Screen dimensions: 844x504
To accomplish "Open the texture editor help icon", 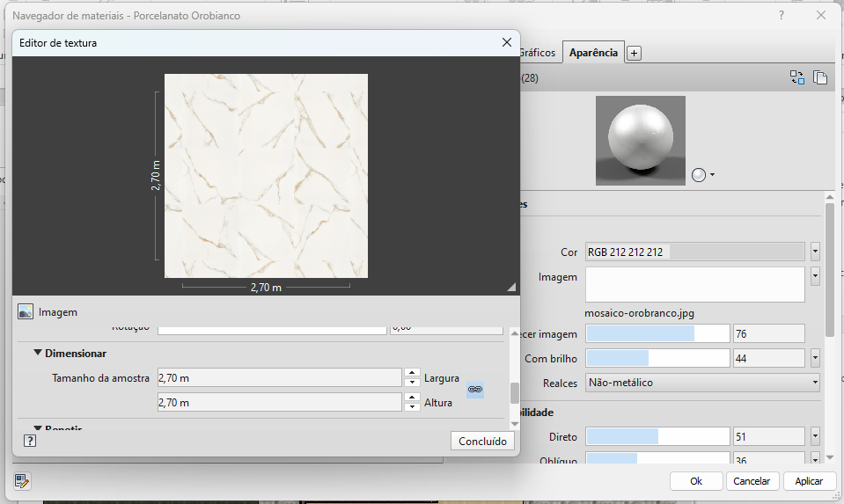I will tap(30, 441).
